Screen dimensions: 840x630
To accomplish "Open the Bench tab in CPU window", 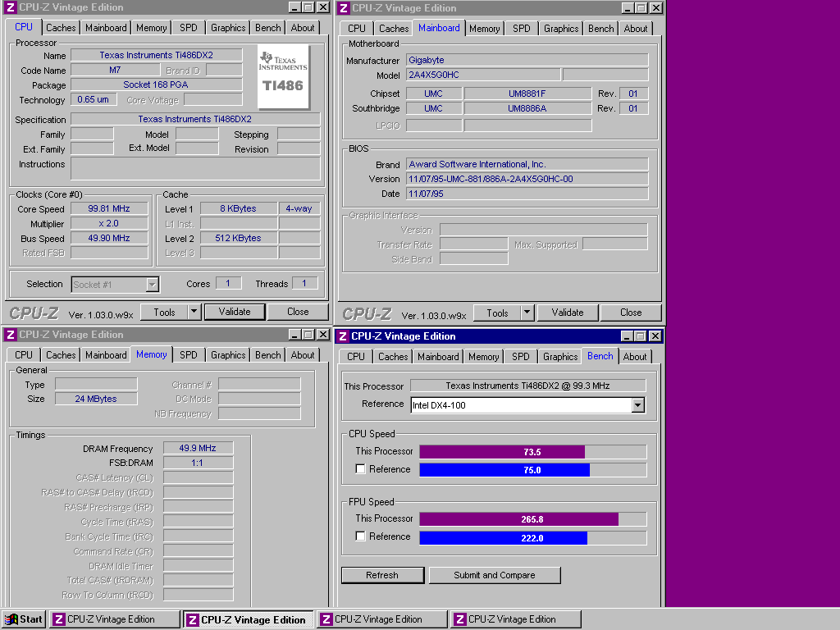I will click(268, 28).
